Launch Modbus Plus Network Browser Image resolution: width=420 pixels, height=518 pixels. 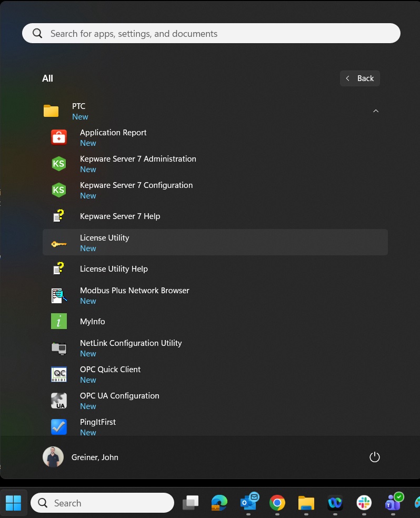tap(134, 295)
